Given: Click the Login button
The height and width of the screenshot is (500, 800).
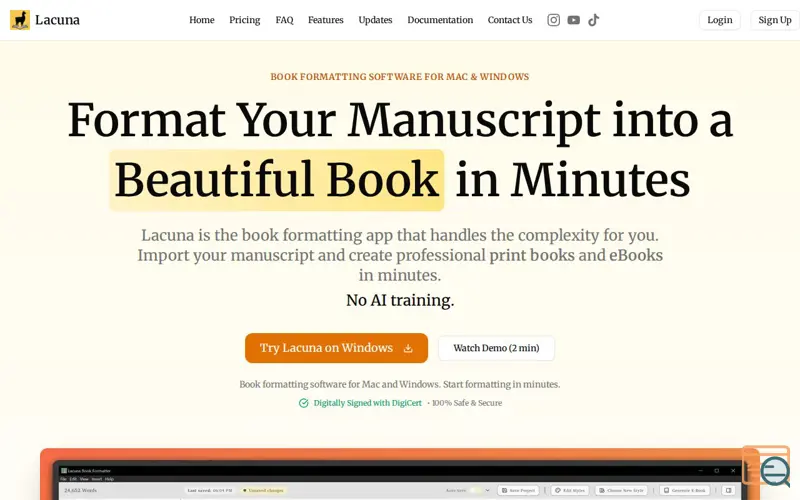Looking at the screenshot, I should pos(719,20).
